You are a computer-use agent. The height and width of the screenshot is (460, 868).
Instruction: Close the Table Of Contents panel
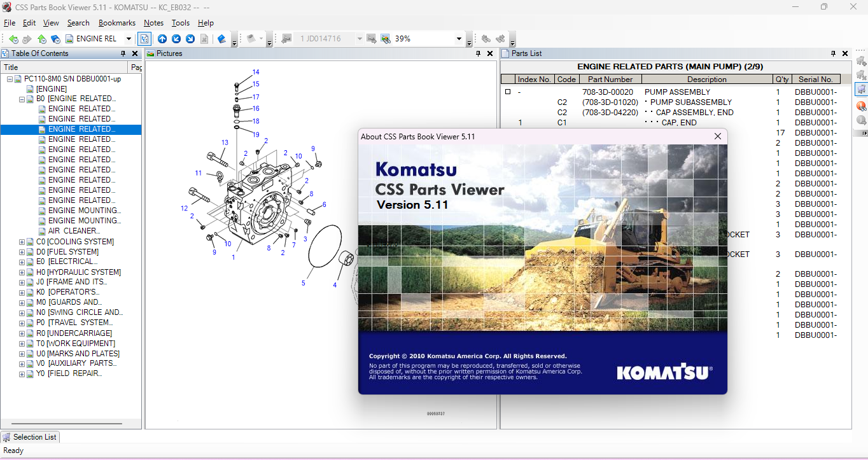[136, 53]
